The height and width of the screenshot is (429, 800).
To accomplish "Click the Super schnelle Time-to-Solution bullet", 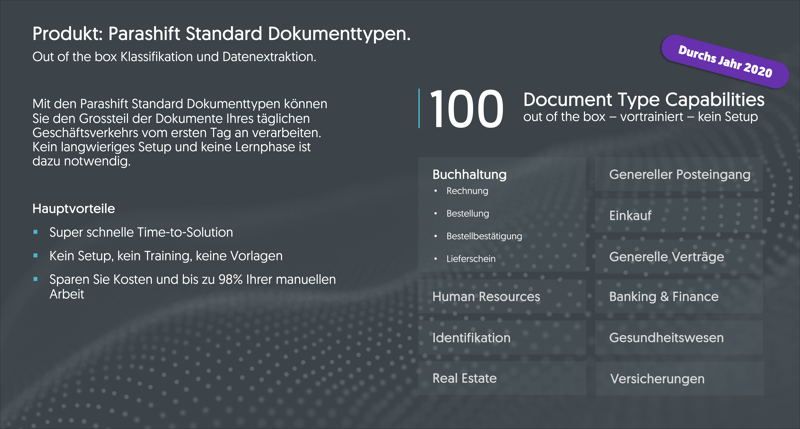I will 141,233.
